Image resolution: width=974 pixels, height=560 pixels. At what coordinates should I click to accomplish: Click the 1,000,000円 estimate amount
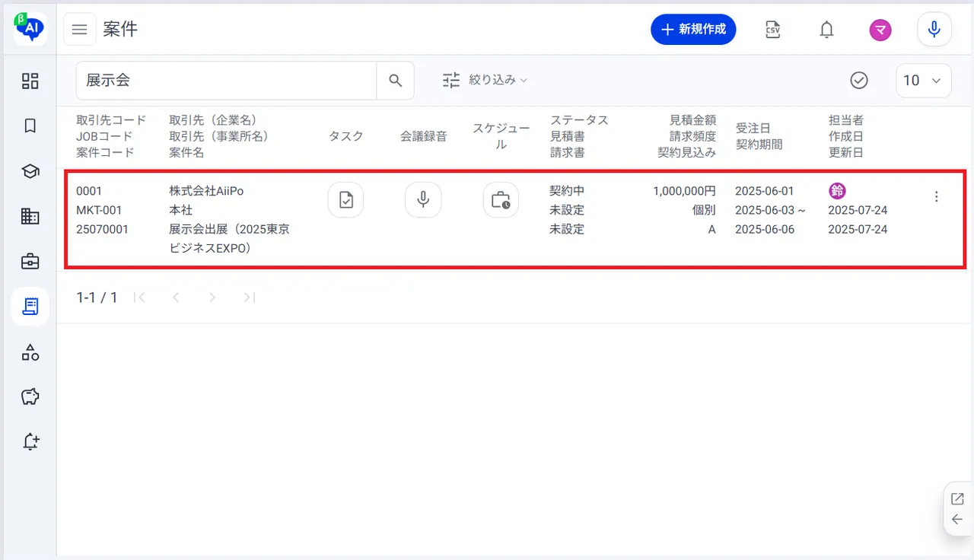(x=684, y=191)
